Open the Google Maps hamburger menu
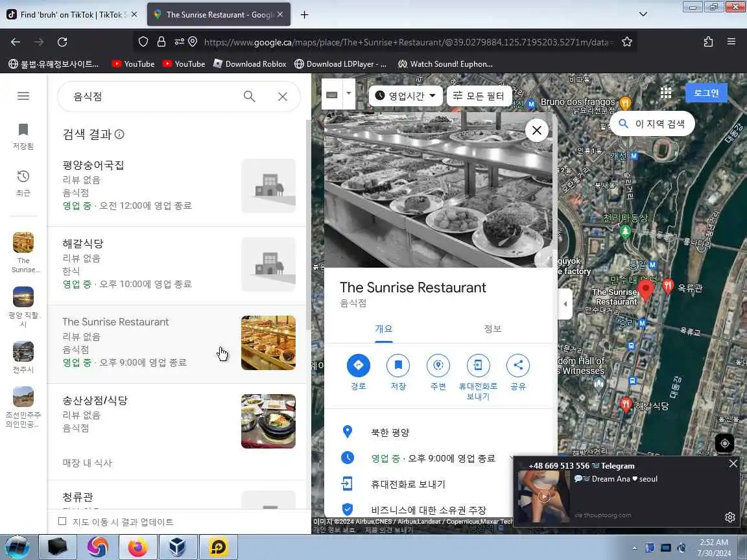This screenshot has width=747, height=560. tap(23, 96)
